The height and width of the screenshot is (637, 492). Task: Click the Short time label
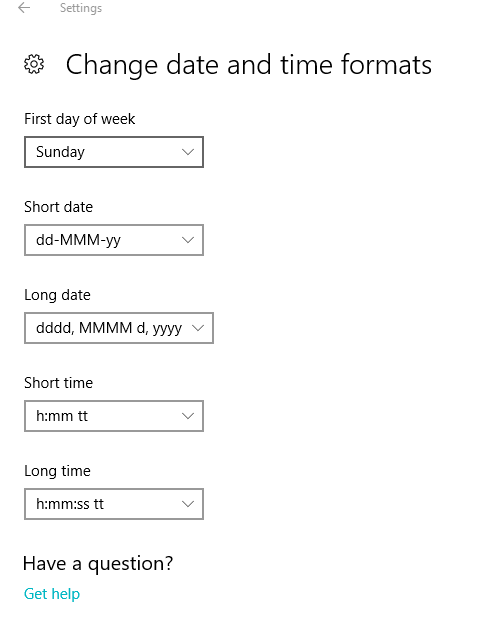[x=59, y=383]
